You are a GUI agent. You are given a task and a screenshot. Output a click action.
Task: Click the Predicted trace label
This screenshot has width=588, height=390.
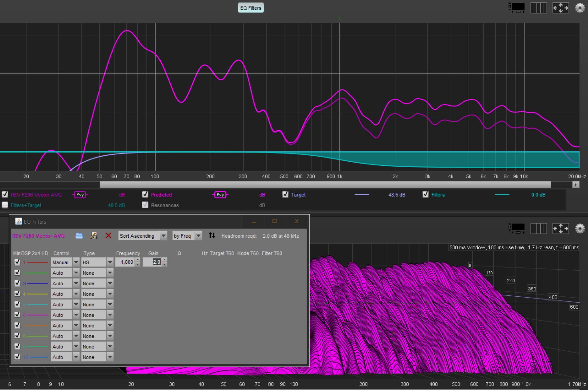161,195
